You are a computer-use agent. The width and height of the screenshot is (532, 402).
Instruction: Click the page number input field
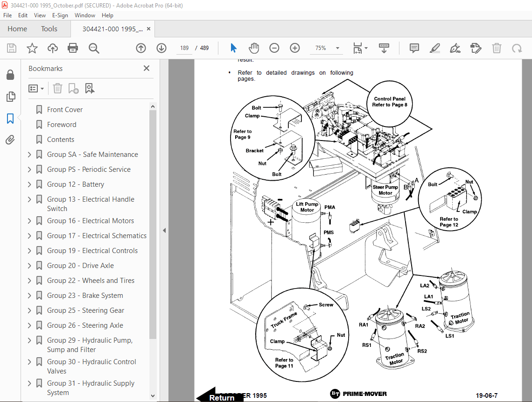[184, 48]
